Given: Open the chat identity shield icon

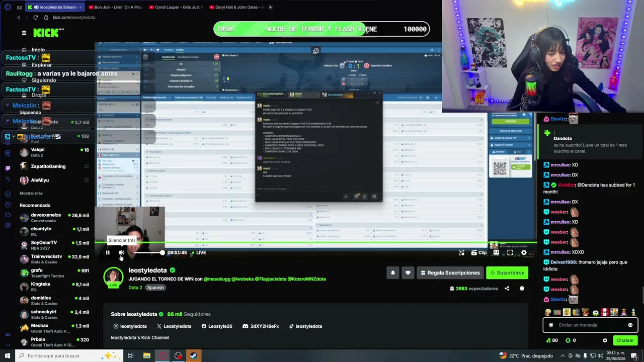Looking at the screenshot, I should [551, 325].
